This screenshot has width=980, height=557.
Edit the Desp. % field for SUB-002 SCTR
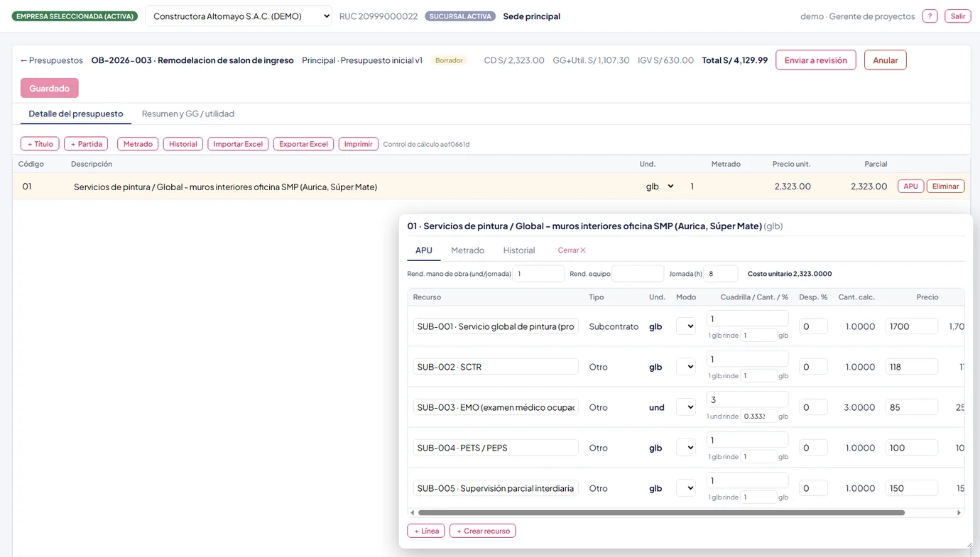click(x=813, y=367)
